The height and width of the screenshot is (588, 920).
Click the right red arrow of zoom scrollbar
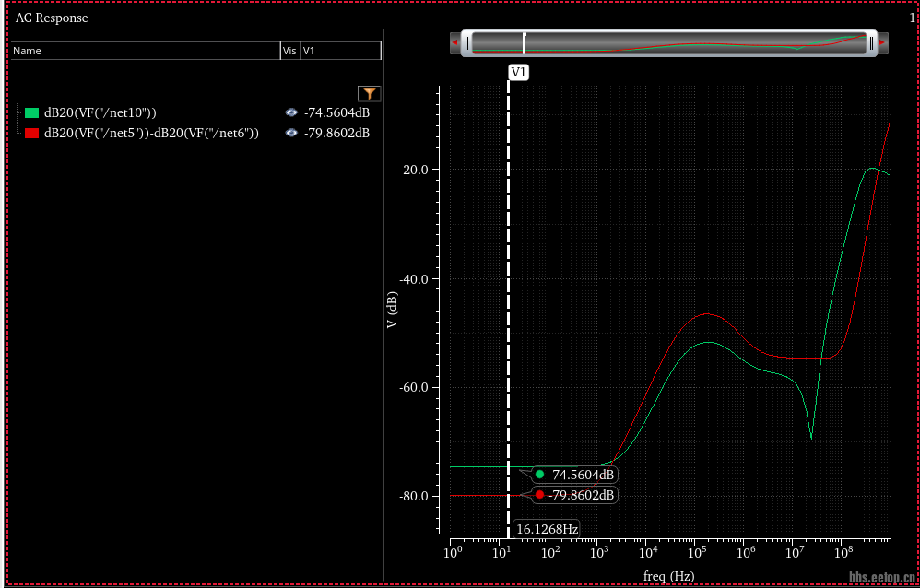point(883,42)
